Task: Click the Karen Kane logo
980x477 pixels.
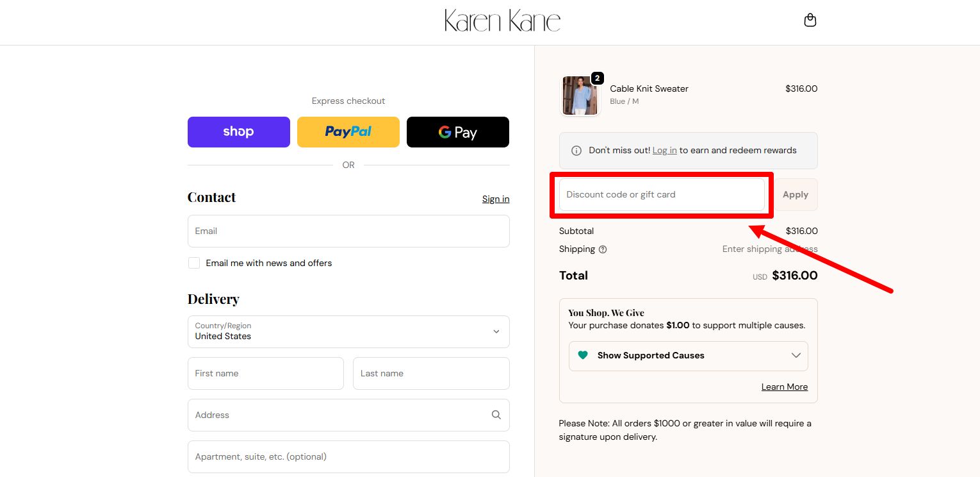Action: pos(502,21)
